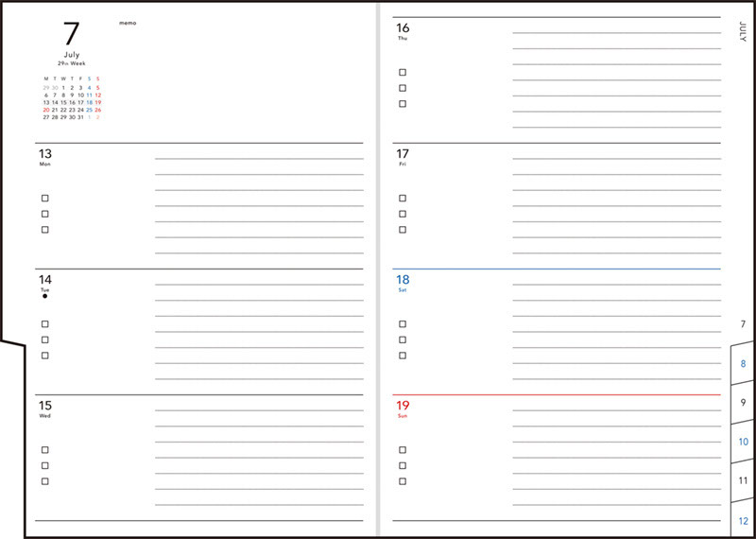Mark the top checkbox under 15 Wed
Screen dimensions: 756x539
(44, 450)
